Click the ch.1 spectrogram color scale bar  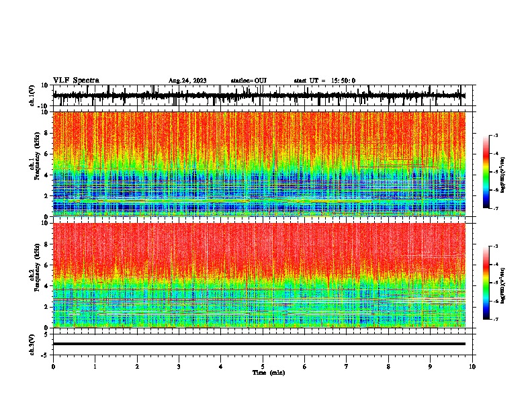[x=486, y=172]
